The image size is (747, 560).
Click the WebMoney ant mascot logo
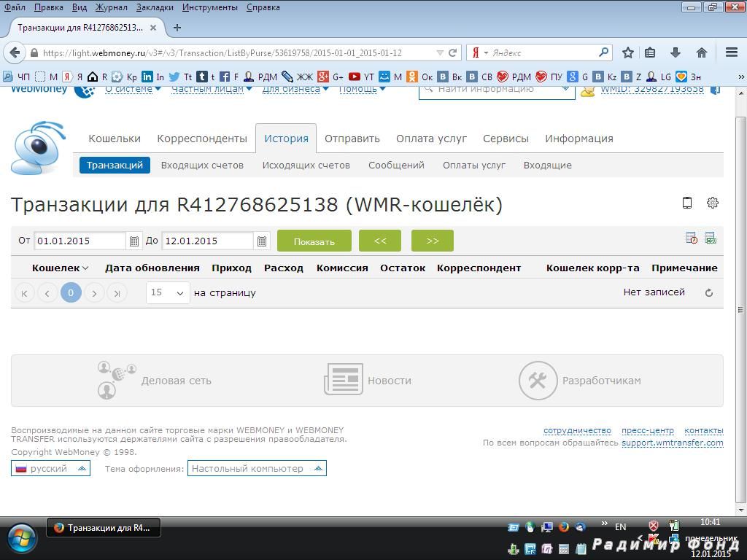38,148
